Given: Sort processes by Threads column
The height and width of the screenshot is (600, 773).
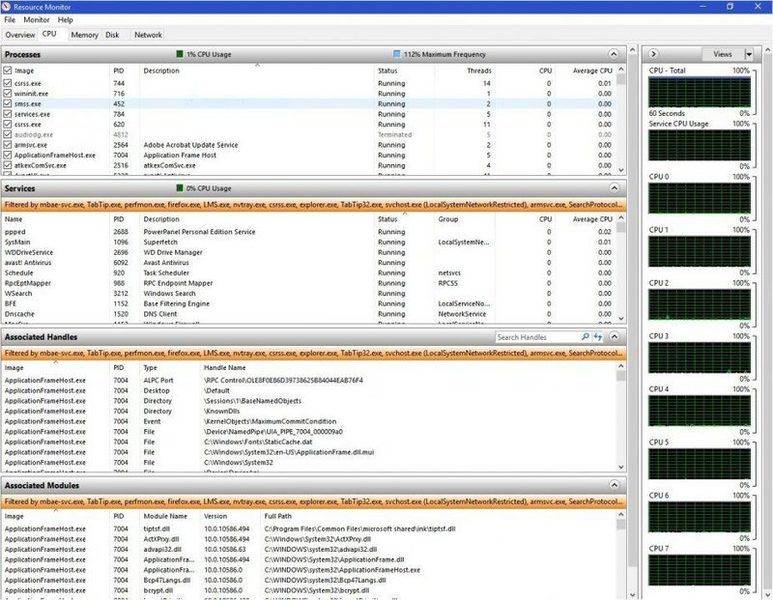Looking at the screenshot, I should click(479, 71).
